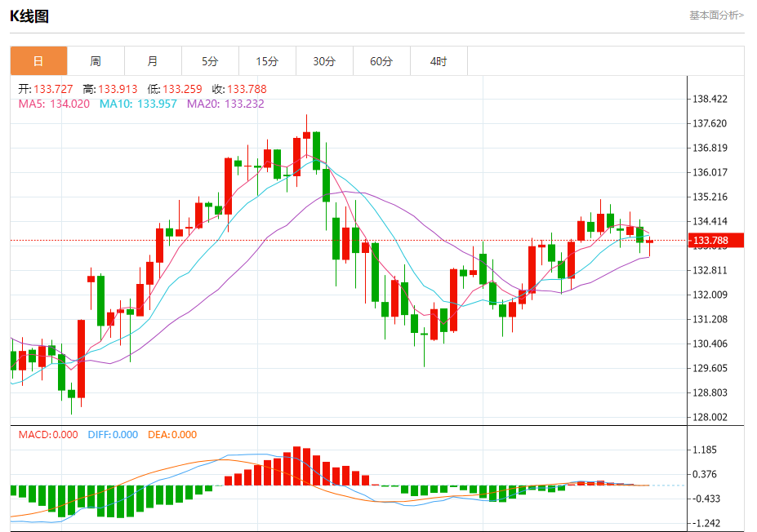Click the 138.422 price axis label
Viewport: 757px width, 532px height.
(x=710, y=99)
